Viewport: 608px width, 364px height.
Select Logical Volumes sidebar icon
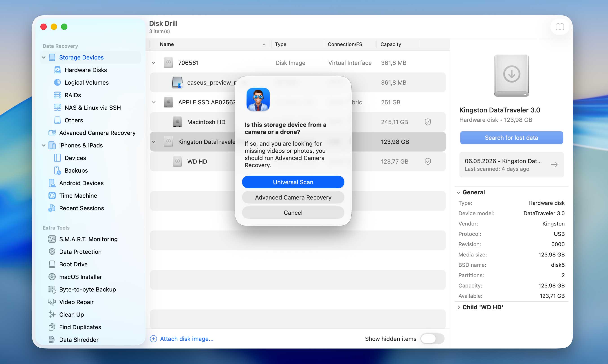point(57,82)
